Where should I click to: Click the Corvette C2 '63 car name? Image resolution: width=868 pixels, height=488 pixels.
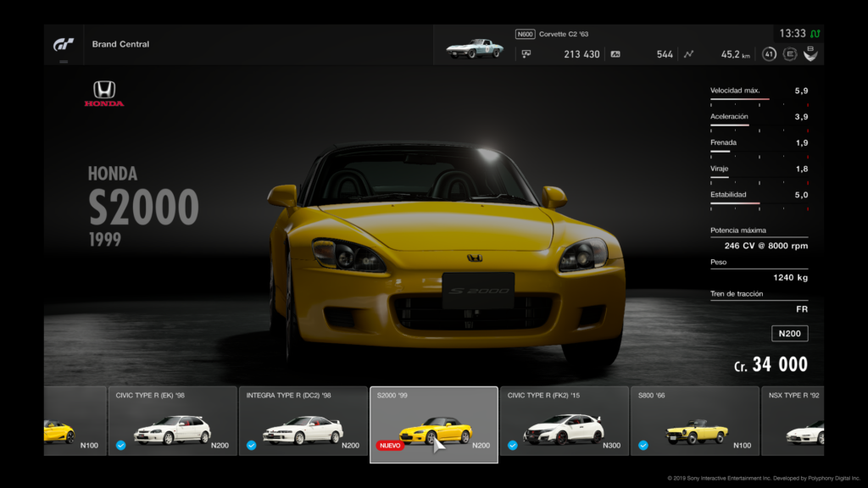coord(564,34)
